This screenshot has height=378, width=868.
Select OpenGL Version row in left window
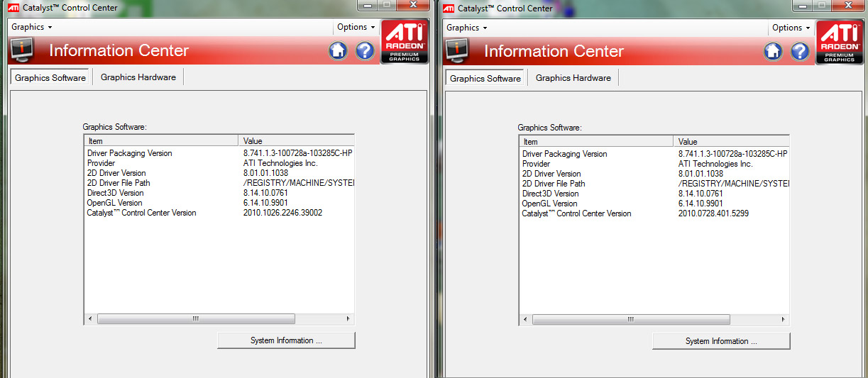click(219, 203)
